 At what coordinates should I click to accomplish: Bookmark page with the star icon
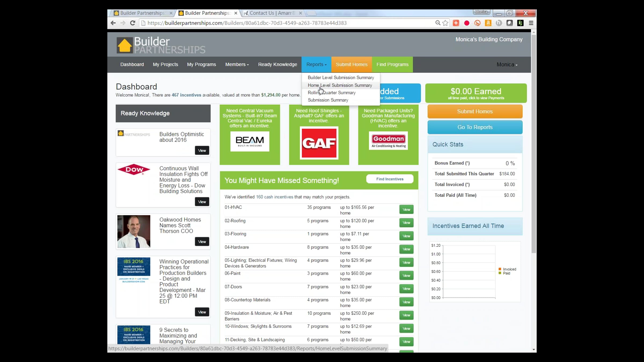(x=445, y=23)
